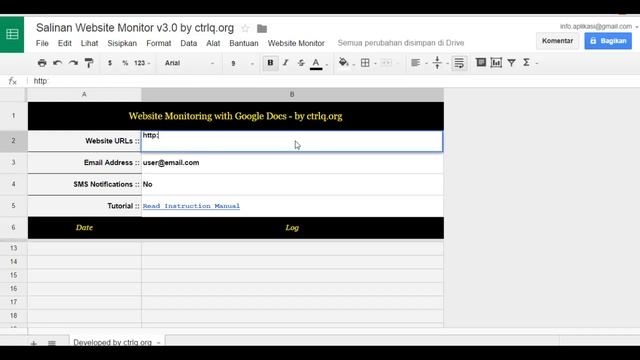This screenshot has width=640, height=360.
Task: Click the Merge cells icon
Action: (386, 62)
